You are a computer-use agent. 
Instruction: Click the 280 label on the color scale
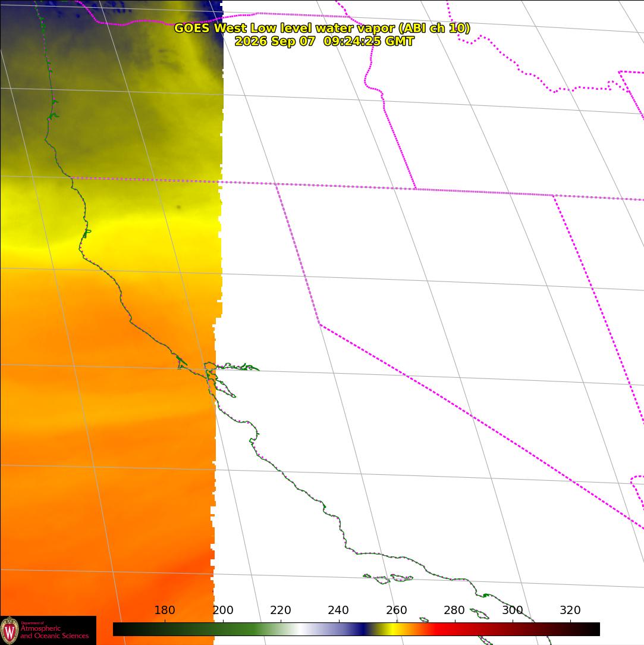tap(454, 610)
